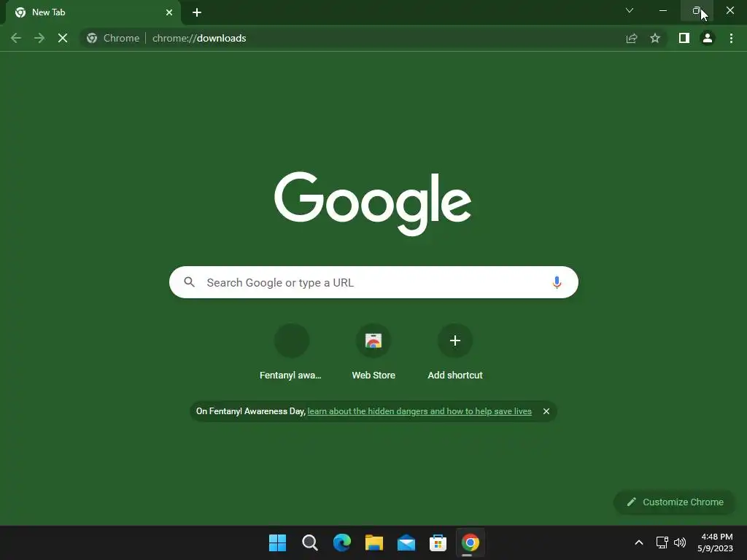Viewport: 747px width, 560px height.
Task: Click the forward navigation arrow
Action: click(x=39, y=38)
